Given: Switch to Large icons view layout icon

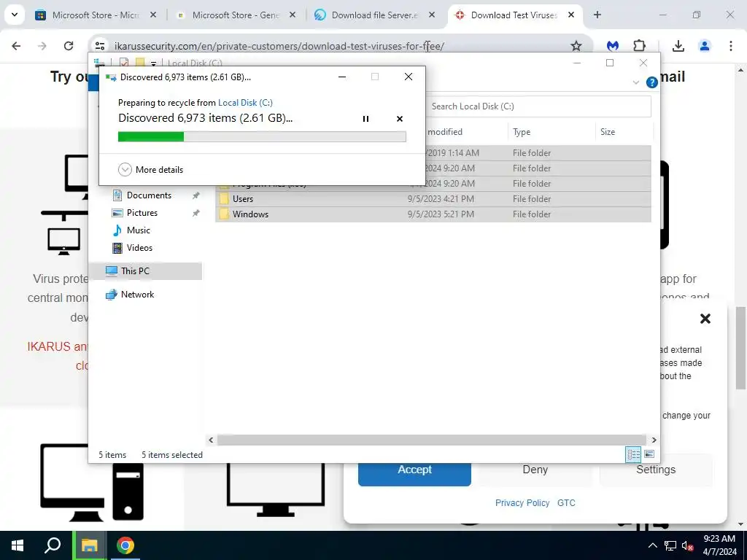Looking at the screenshot, I should 649,454.
